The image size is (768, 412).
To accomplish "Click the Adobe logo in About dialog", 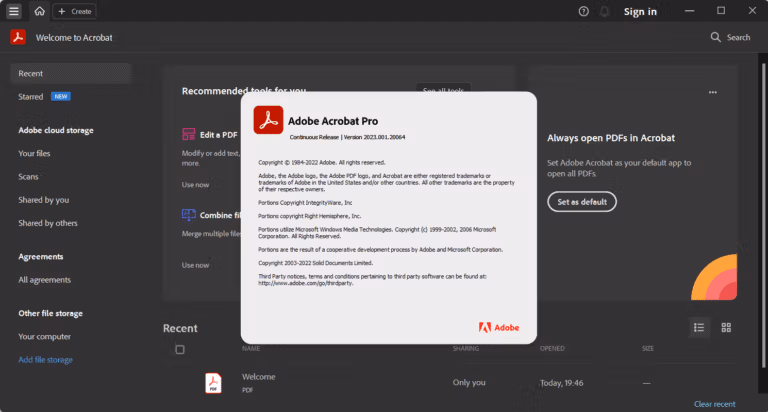I will click(499, 327).
